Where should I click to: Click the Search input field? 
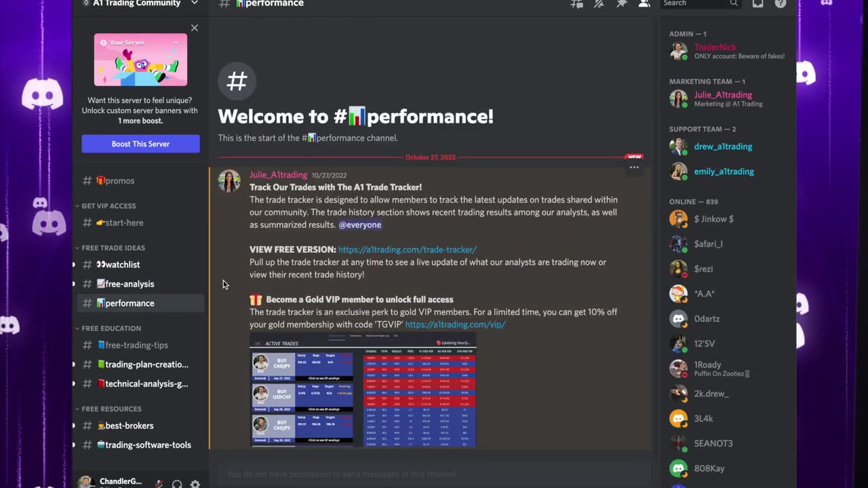[x=701, y=3]
